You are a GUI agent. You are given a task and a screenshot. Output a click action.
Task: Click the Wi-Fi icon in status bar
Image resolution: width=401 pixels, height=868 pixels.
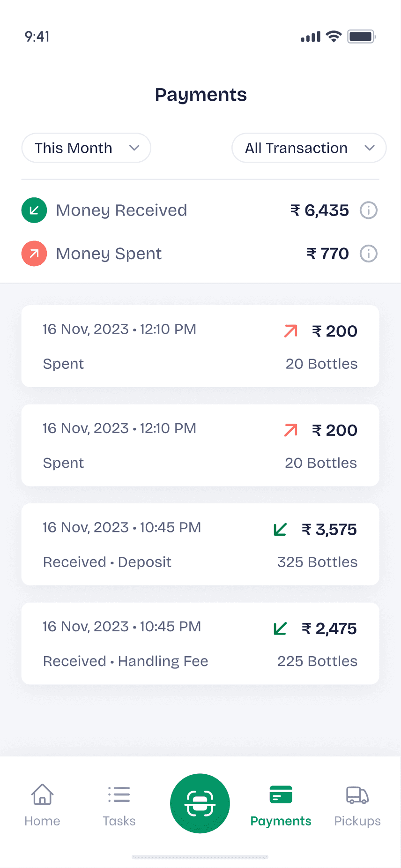coord(334,37)
